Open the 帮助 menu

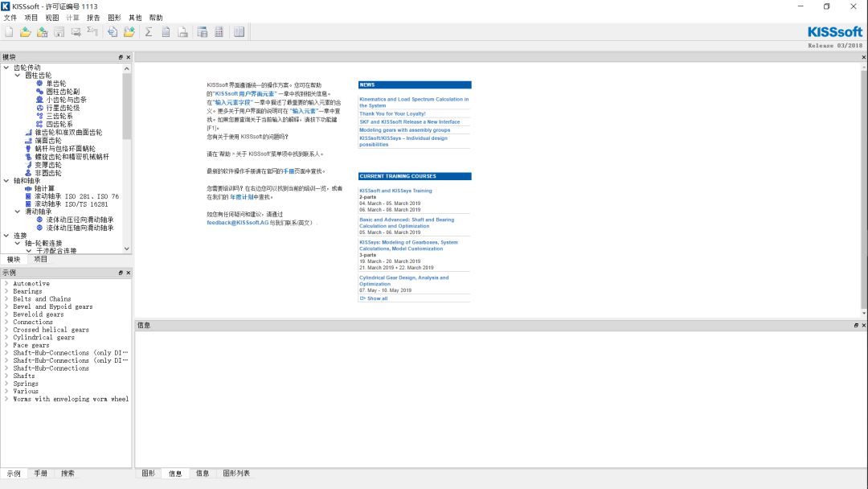click(156, 18)
